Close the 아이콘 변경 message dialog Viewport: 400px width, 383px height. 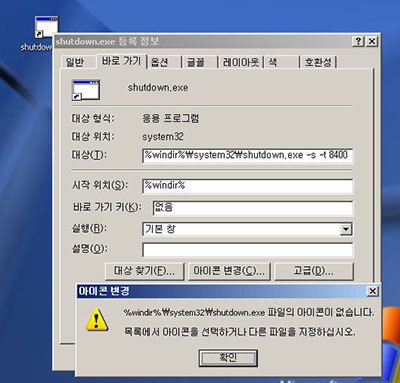[x=372, y=291]
